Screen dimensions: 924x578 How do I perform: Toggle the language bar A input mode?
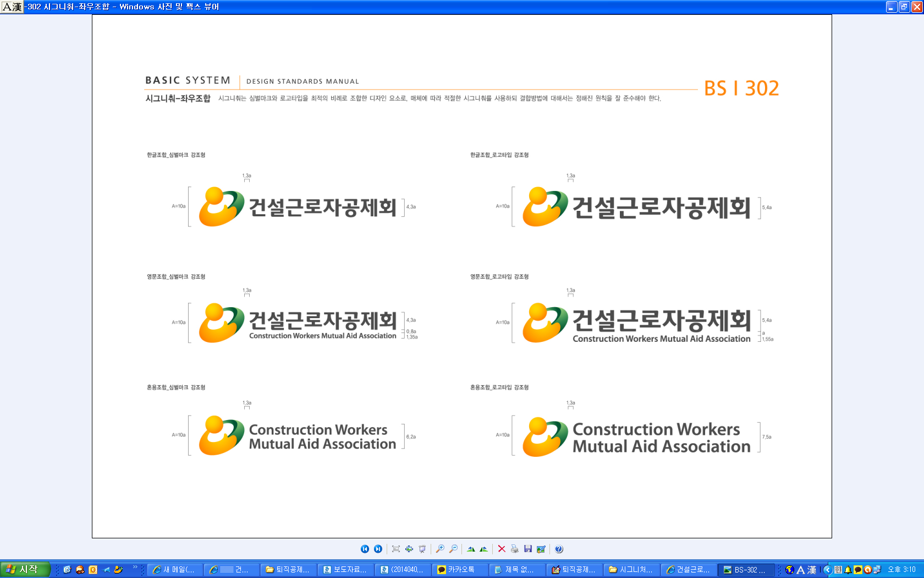tap(800, 570)
